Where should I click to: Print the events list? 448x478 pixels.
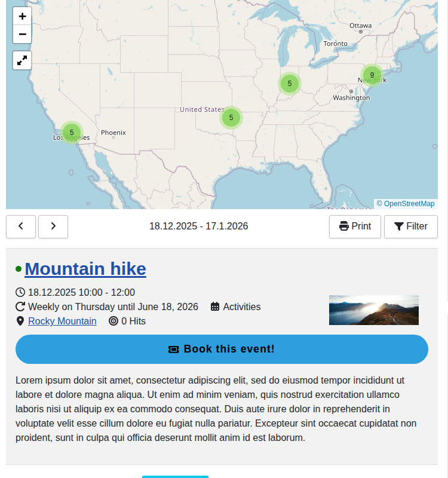[x=355, y=226]
